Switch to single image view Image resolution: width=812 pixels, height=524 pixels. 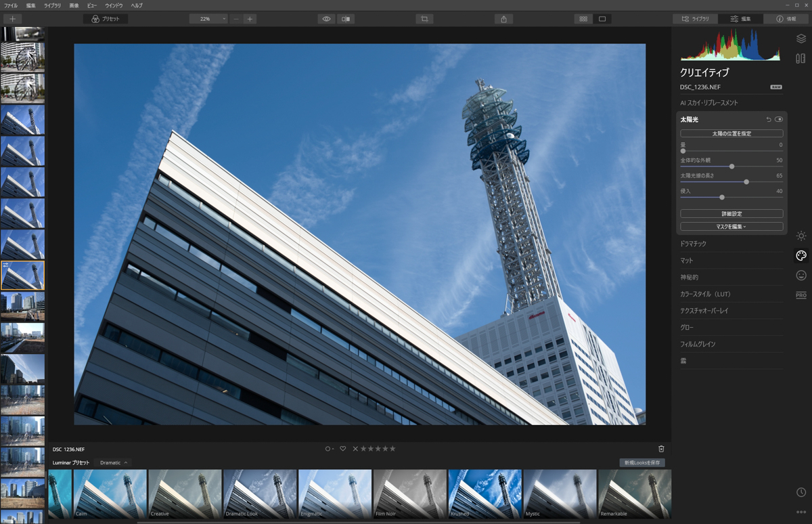point(602,19)
